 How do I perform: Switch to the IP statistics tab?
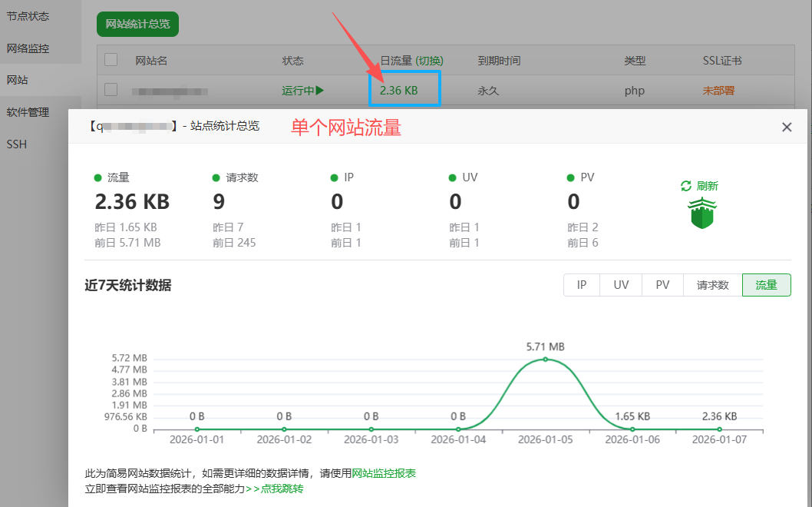[581, 284]
